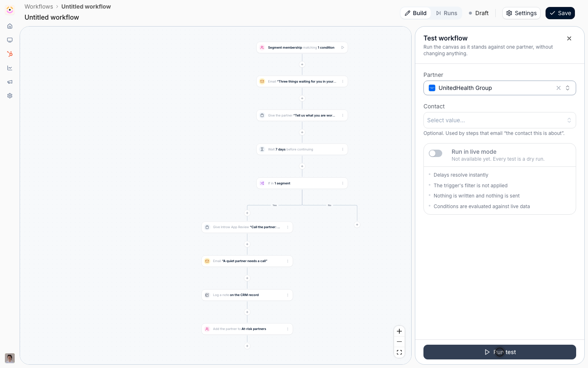
Task: Select the 'Call the partner' review step
Action: [x=247, y=227]
